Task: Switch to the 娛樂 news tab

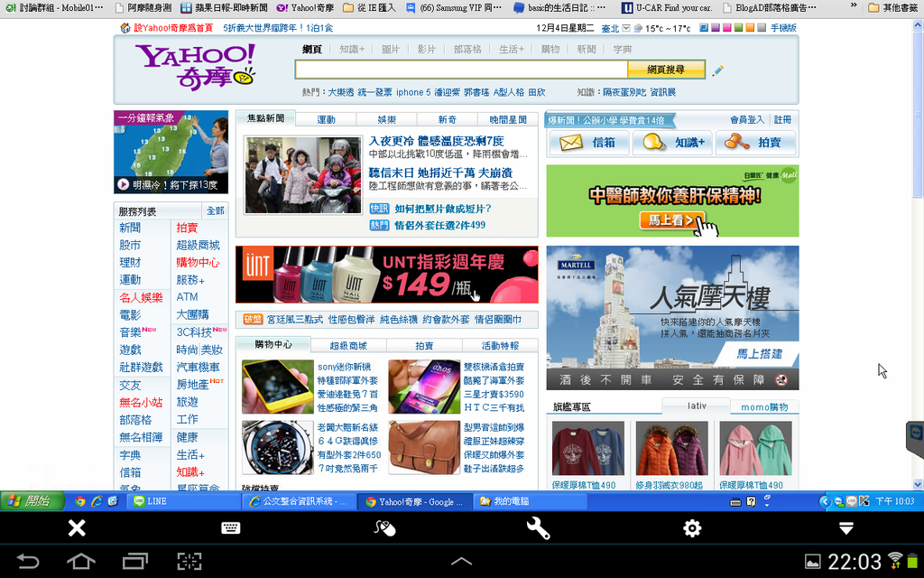Action: 386,120
